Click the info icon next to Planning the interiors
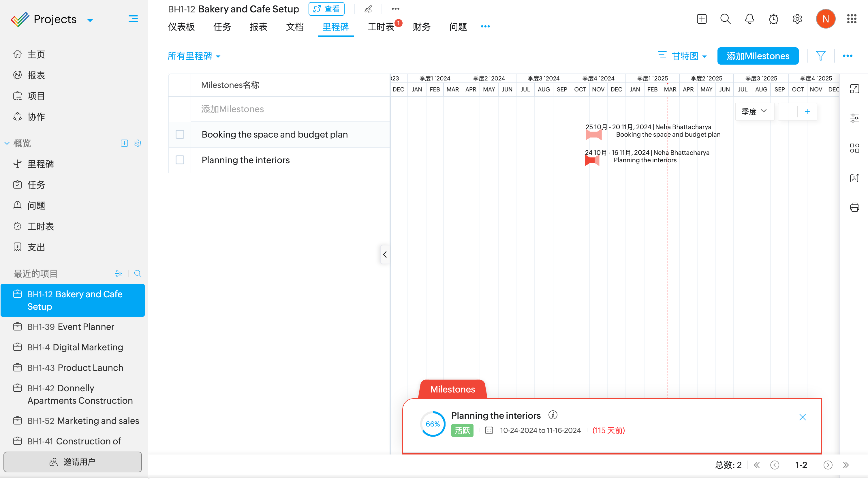This screenshot has height=479, width=868. tap(553, 415)
